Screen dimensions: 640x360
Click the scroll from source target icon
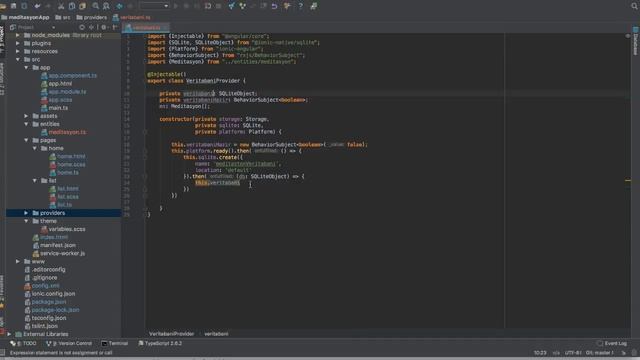tap(82, 27)
